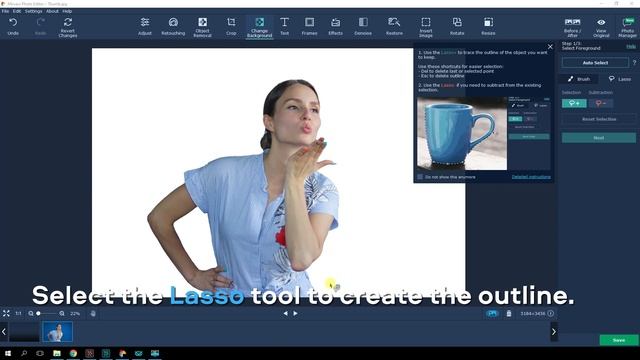Open the Edit menu

pos(17,11)
